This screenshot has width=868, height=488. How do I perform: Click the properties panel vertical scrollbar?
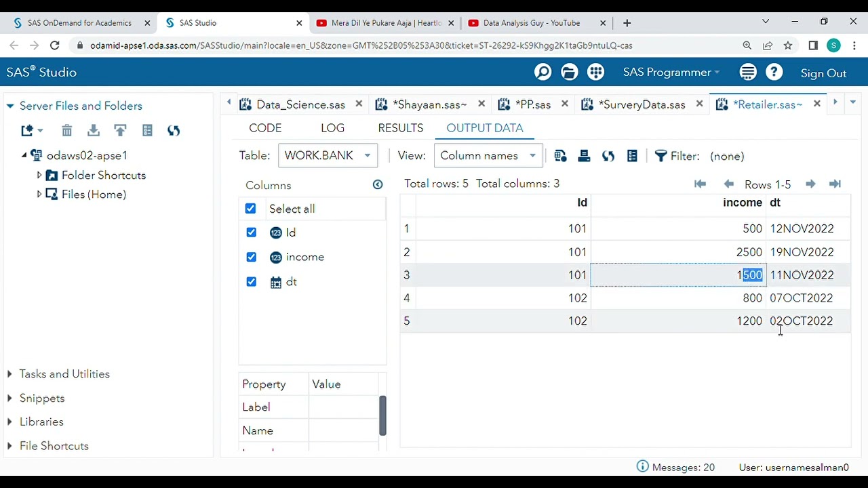[382, 415]
